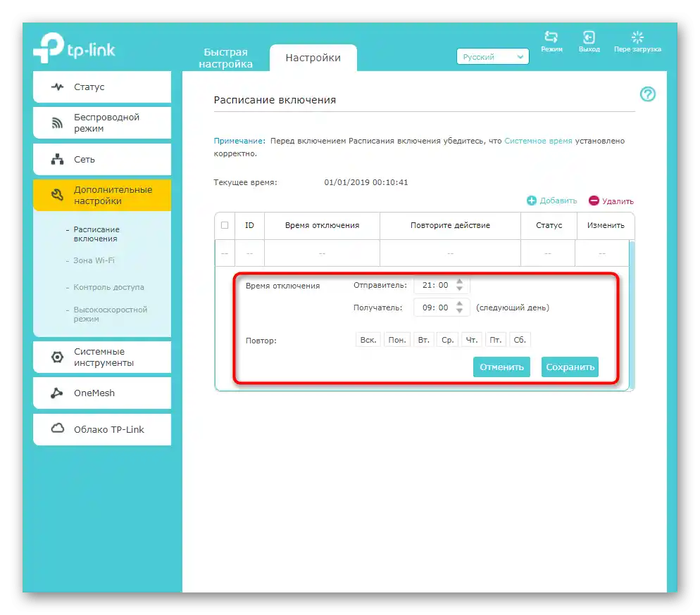Switch to Настройки tab

click(x=313, y=58)
